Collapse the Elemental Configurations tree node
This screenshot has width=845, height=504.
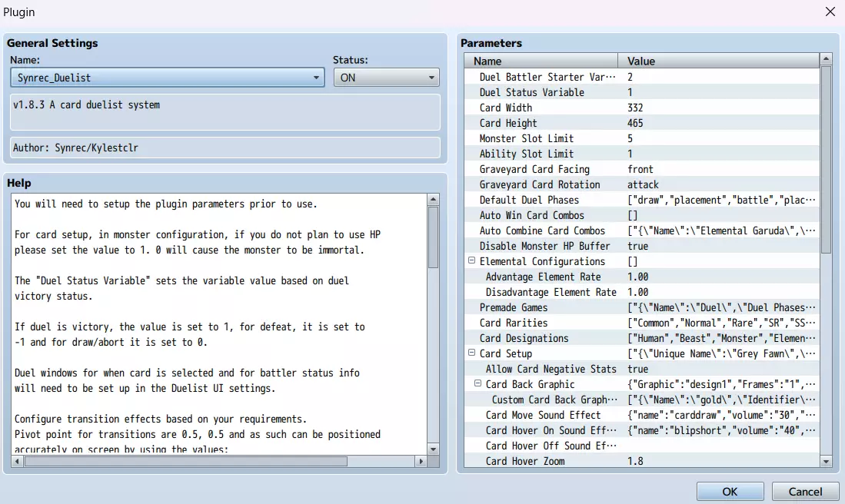471,261
